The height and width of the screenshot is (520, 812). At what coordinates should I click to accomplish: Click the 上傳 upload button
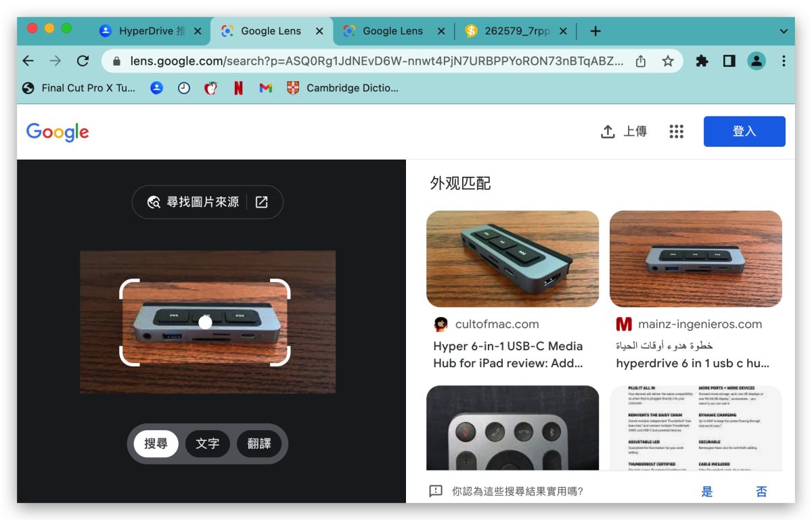pyautogui.click(x=624, y=132)
